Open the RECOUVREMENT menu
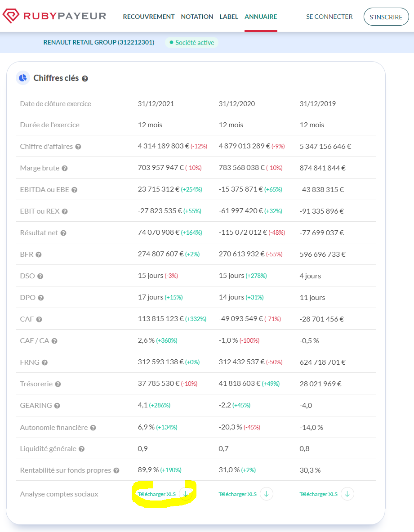This screenshot has width=414, height=532. [x=149, y=17]
